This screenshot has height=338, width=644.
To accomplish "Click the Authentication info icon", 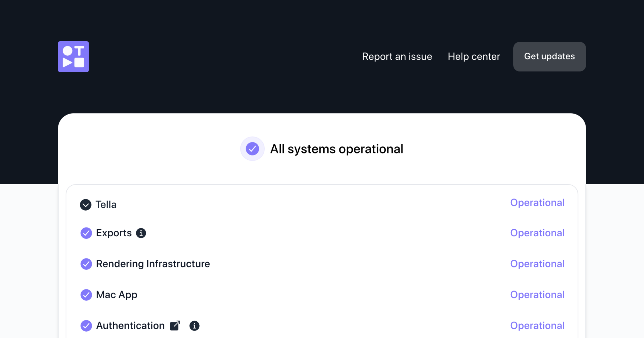I will [x=194, y=326].
